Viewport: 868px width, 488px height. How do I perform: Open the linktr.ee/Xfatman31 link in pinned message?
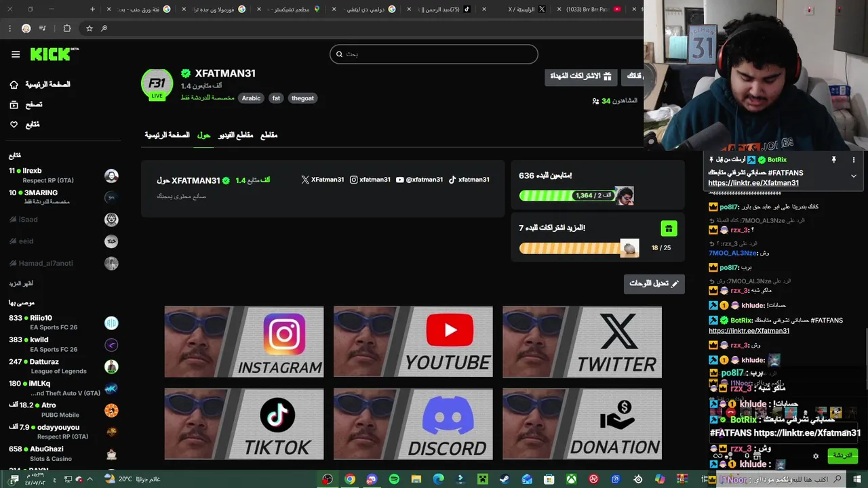pyautogui.click(x=753, y=183)
